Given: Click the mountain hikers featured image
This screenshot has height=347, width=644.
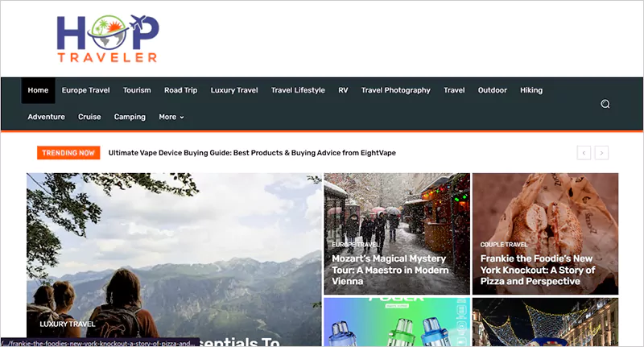Looking at the screenshot, I should (173, 242).
